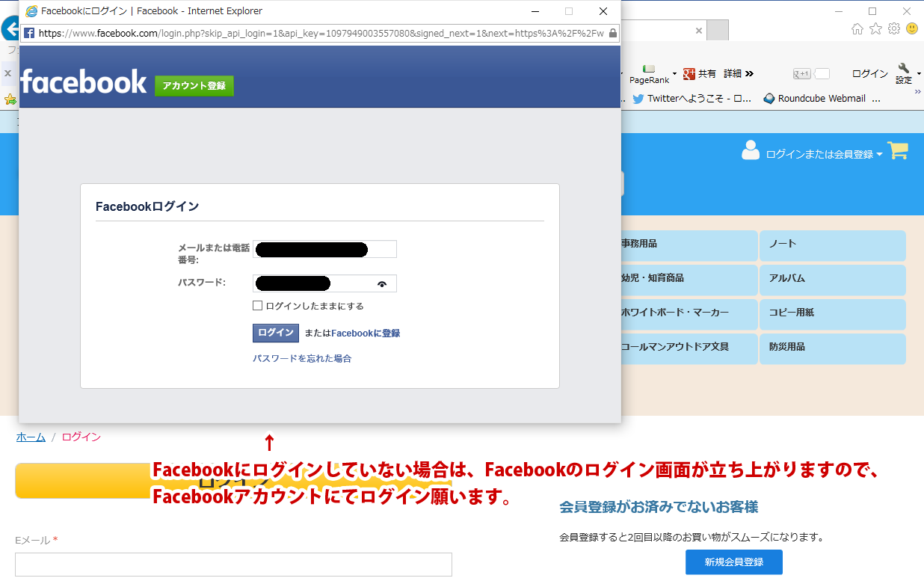Click the Google+ share icon
This screenshot has width=924, height=584.
(x=689, y=73)
